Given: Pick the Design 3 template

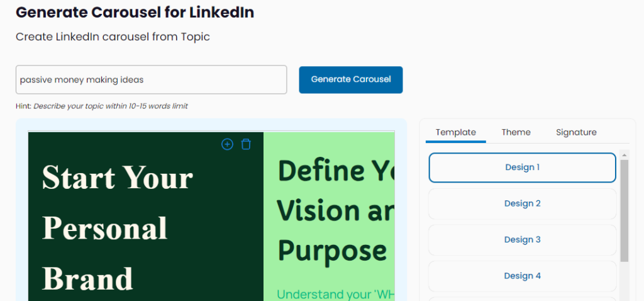Looking at the screenshot, I should click(x=522, y=239).
